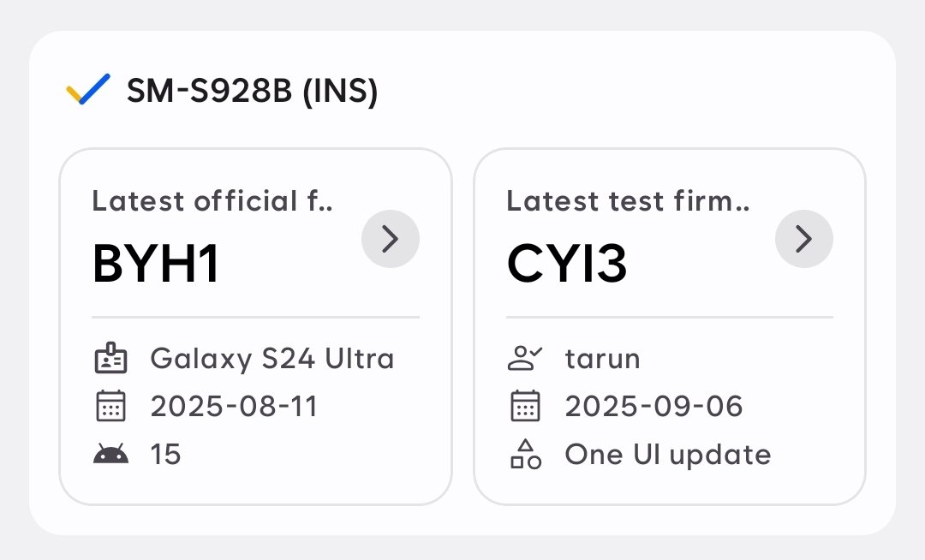The height and width of the screenshot is (560, 925).
Task: Select the tarun contributor name
Action: (x=602, y=359)
